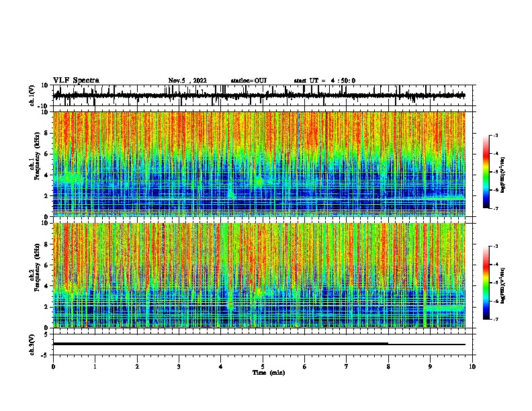
Task: Click the "0" tick on time axis
Action: coord(53,367)
